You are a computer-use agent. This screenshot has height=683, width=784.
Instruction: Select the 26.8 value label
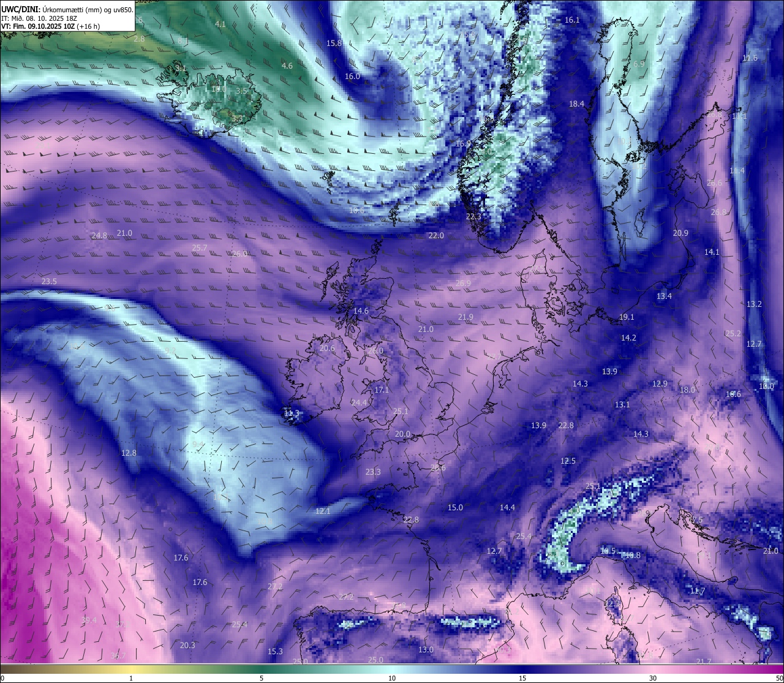[718, 213]
